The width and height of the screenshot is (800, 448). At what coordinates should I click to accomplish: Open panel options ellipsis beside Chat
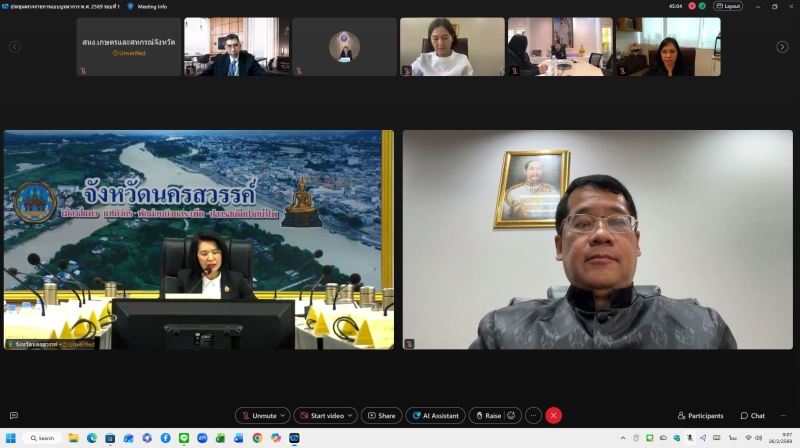784,415
